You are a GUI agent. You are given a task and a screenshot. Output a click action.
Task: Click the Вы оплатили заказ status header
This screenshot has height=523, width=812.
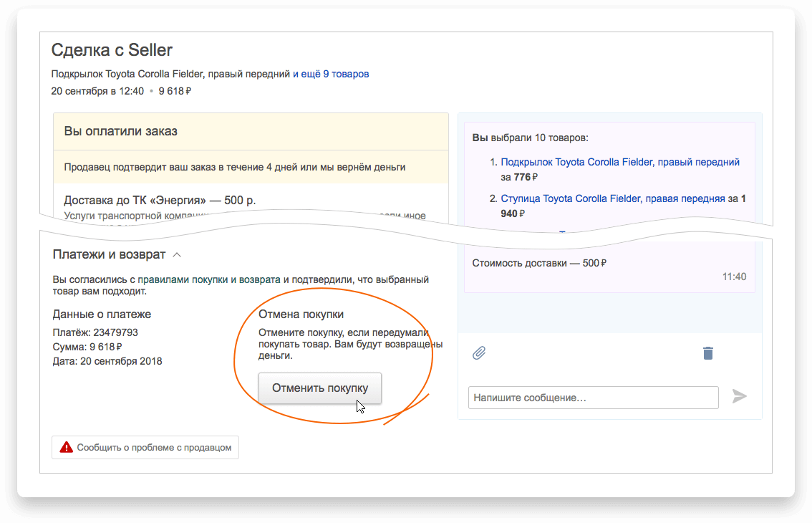tap(121, 131)
